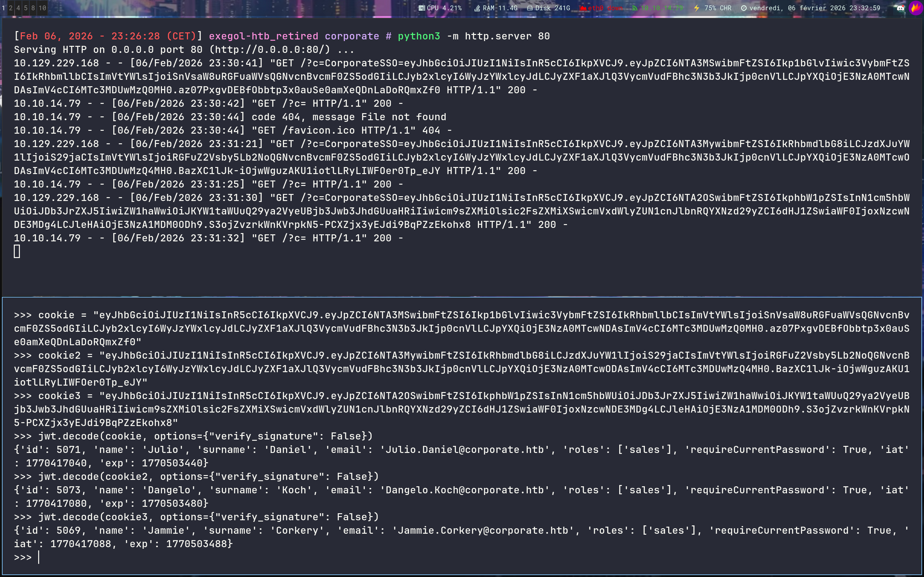This screenshot has height=577, width=924.
Task: Focus the http.server terminal cursor block
Action: [x=17, y=252]
